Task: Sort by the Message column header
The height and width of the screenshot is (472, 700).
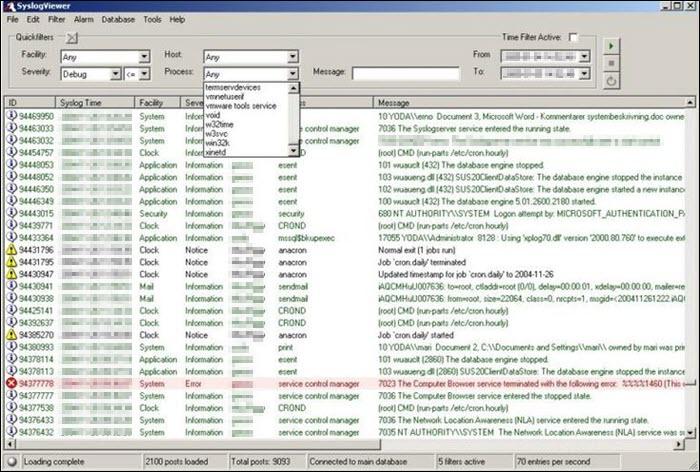Action: (529, 103)
